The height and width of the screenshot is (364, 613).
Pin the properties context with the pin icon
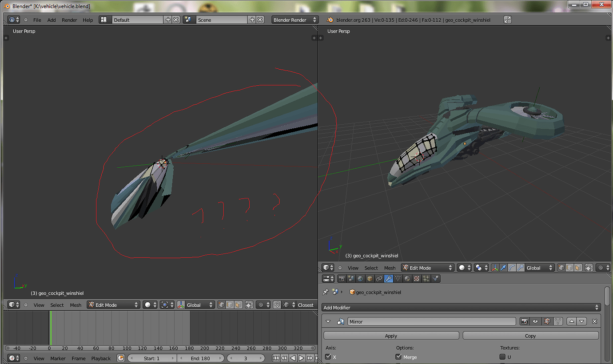pos(326,292)
